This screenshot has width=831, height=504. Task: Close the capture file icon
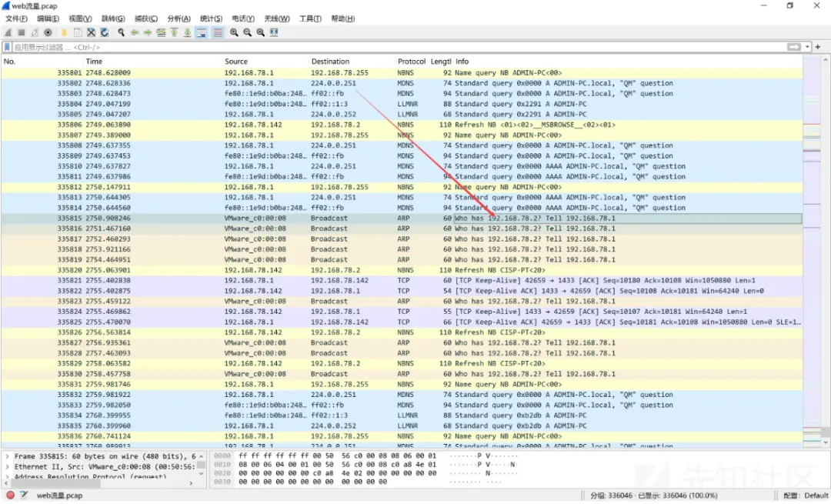[x=91, y=33]
